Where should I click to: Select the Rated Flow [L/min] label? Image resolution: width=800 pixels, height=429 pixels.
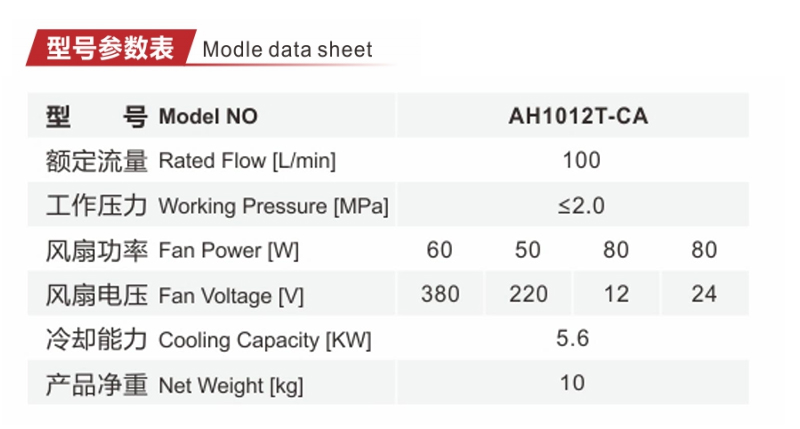coord(247,161)
